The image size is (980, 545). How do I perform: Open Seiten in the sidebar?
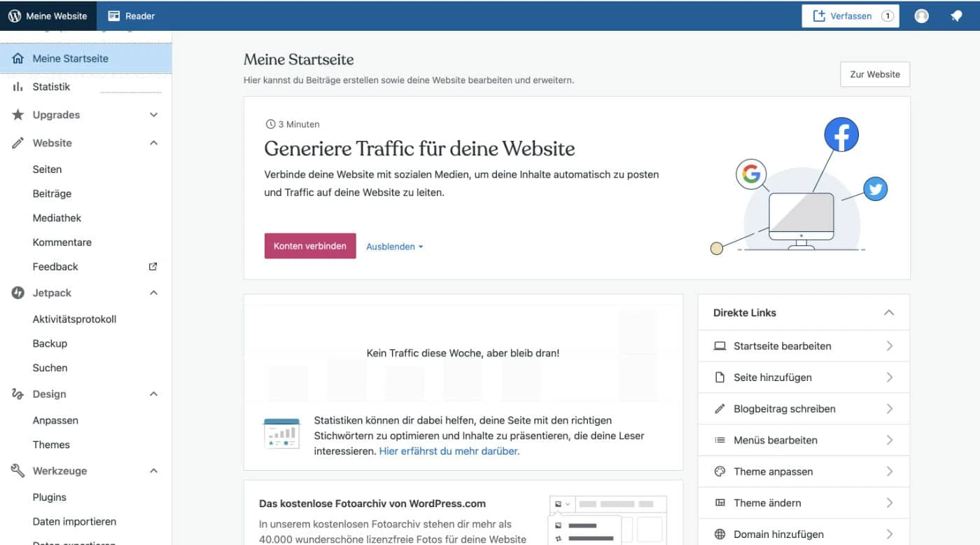click(47, 170)
